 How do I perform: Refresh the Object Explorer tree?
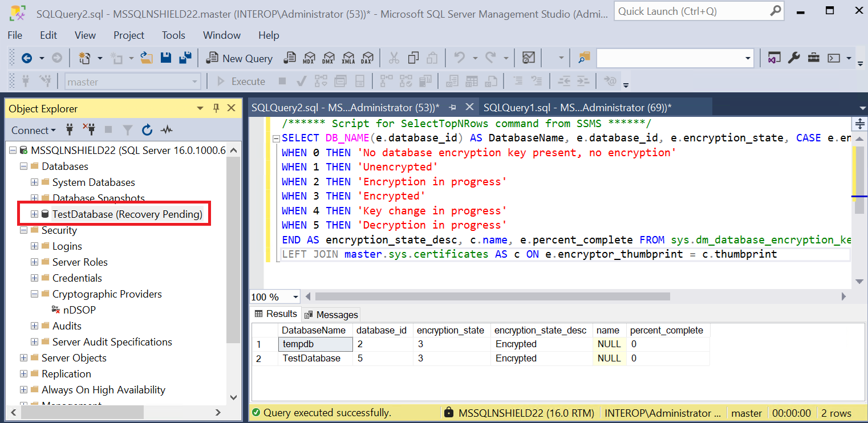click(x=147, y=130)
